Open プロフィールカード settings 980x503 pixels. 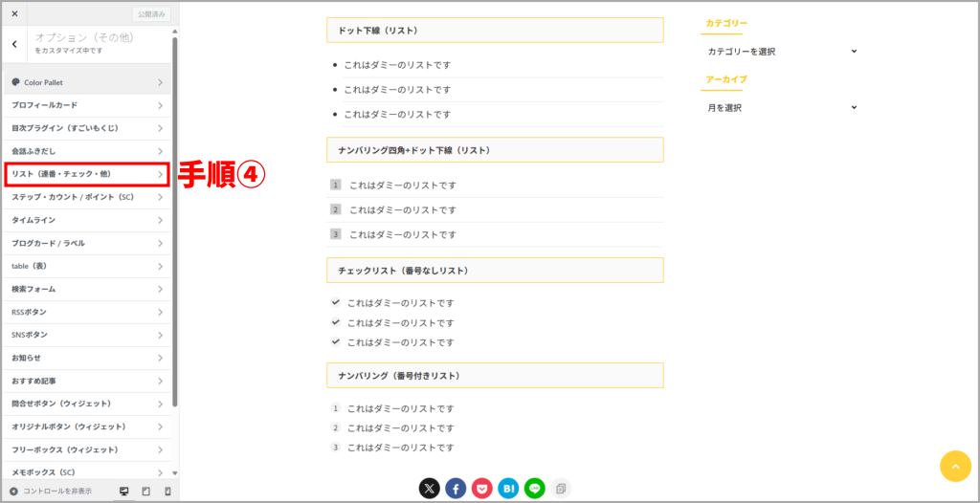(86, 105)
